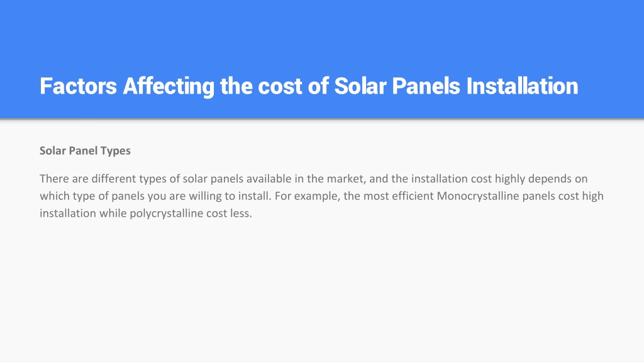Click 'Solar Panels' in the title banner
The height and width of the screenshot is (362, 644).
coord(397,86)
